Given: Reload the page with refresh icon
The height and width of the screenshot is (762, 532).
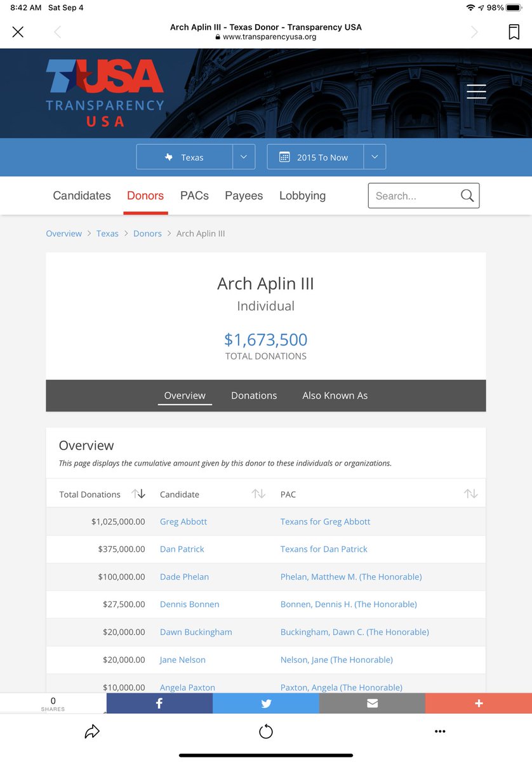Looking at the screenshot, I should coord(266,732).
